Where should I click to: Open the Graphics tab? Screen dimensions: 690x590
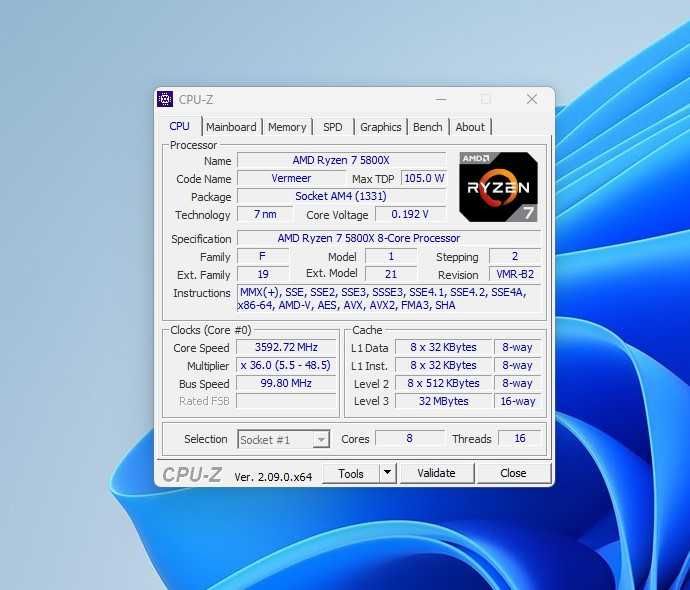click(x=380, y=127)
